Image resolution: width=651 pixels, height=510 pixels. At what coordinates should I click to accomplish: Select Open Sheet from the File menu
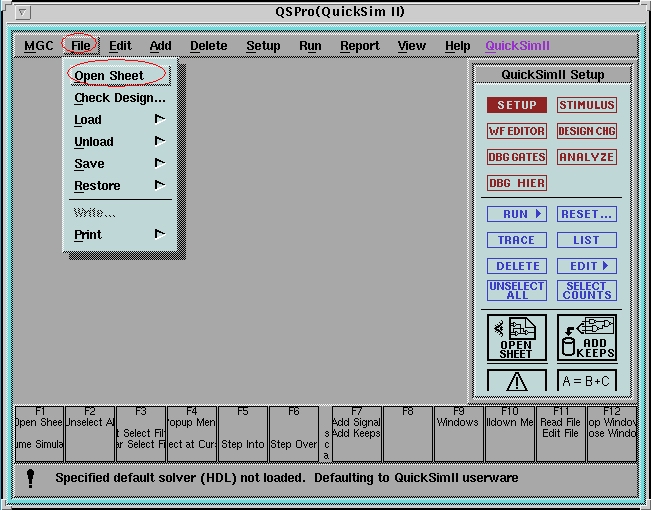click(x=109, y=76)
